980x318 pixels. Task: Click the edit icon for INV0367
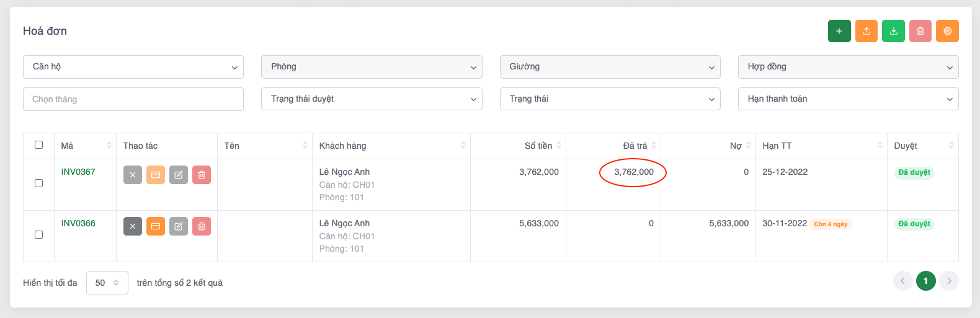[x=179, y=175]
